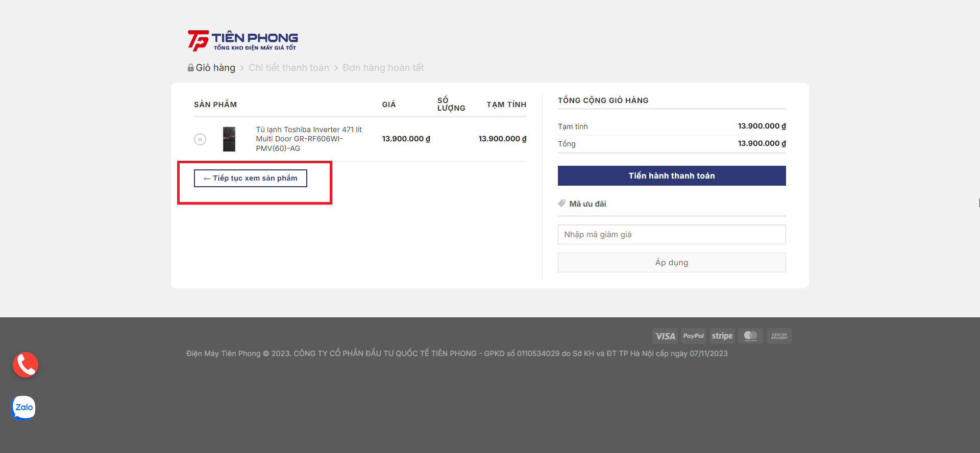Image resolution: width=980 pixels, height=453 pixels.
Task: Select the Giỏ hàng breadcrumb step
Action: [x=215, y=68]
